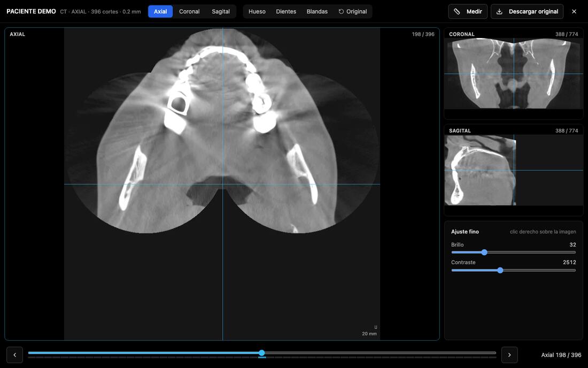This screenshot has height=368, width=588.
Task: Click the Brillo slider handle
Action: click(x=484, y=252)
